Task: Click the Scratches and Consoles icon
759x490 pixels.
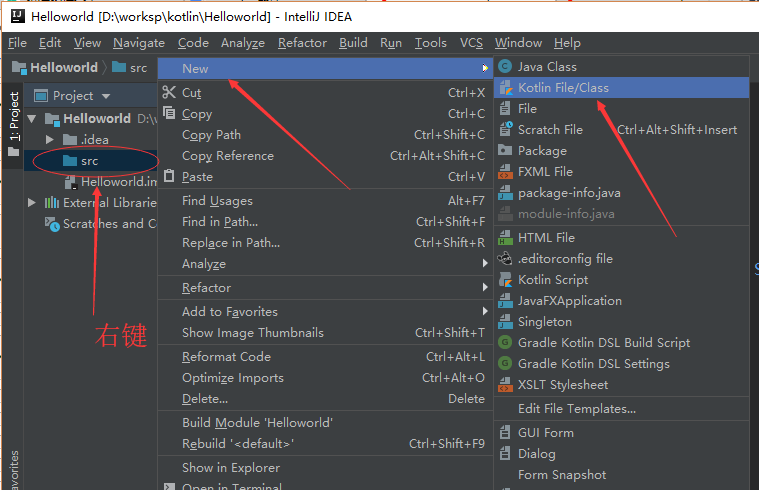Action: tap(52, 224)
